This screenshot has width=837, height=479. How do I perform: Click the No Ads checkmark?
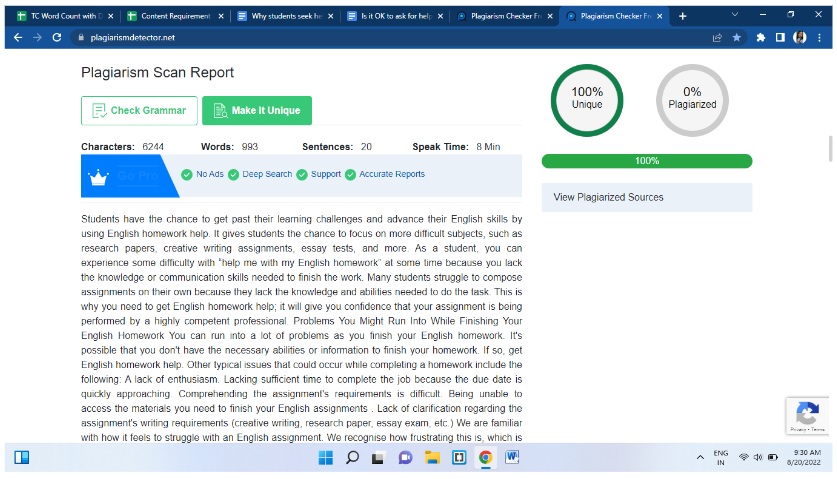[187, 175]
